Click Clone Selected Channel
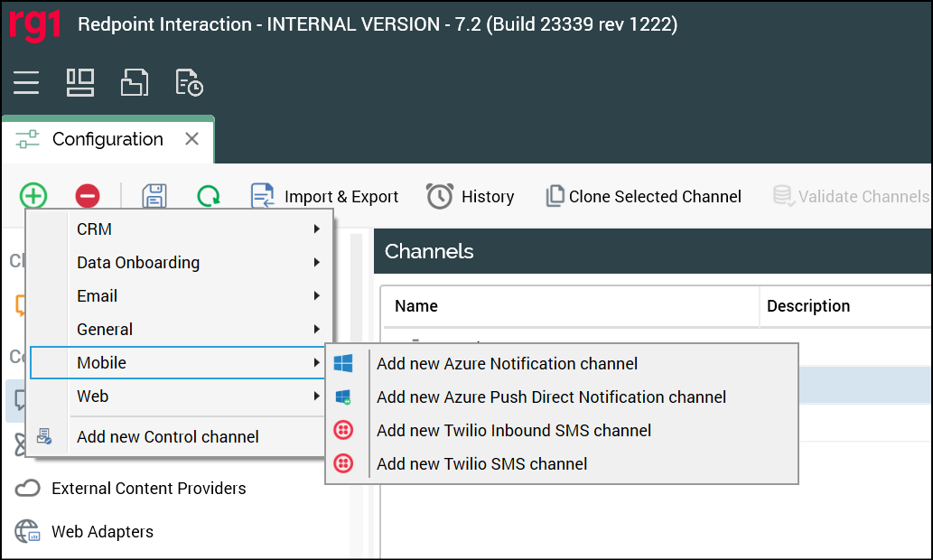The height and width of the screenshot is (560, 933). pyautogui.click(x=643, y=196)
